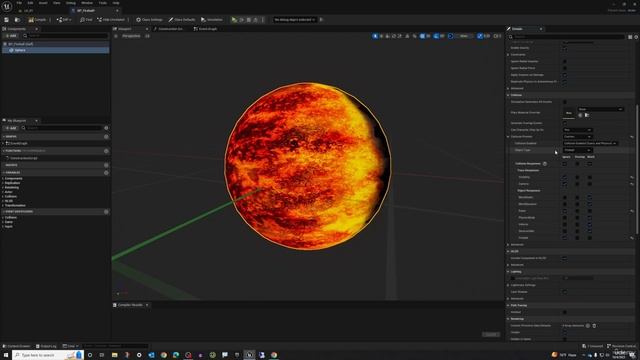640x360 pixels.
Task: Set PhysicsBody response to Block
Action: 590,218
